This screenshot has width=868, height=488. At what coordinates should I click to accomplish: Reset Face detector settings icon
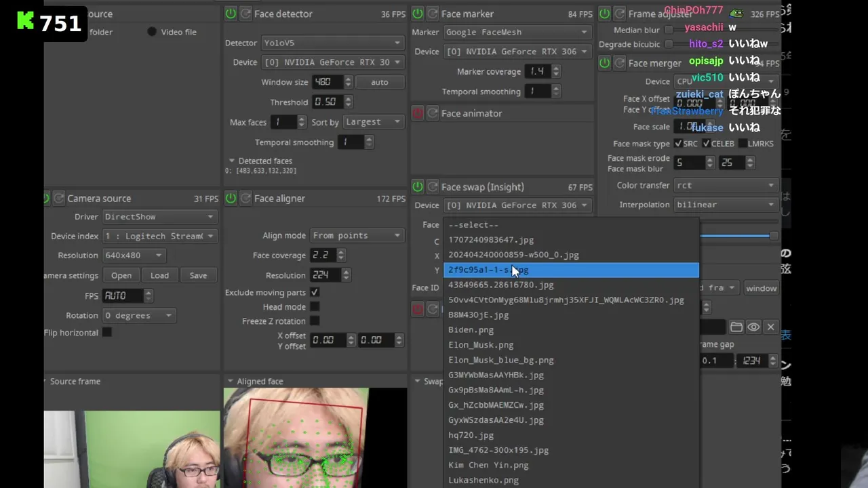click(x=245, y=14)
